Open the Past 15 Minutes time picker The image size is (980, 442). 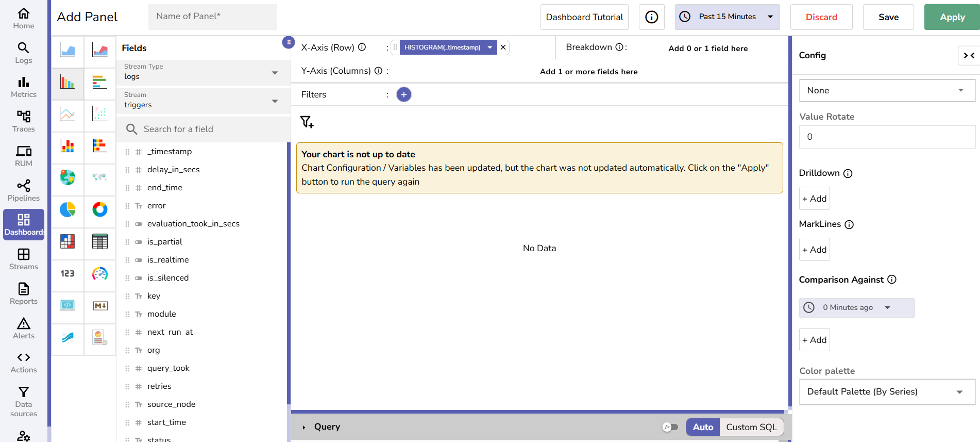click(x=727, y=17)
